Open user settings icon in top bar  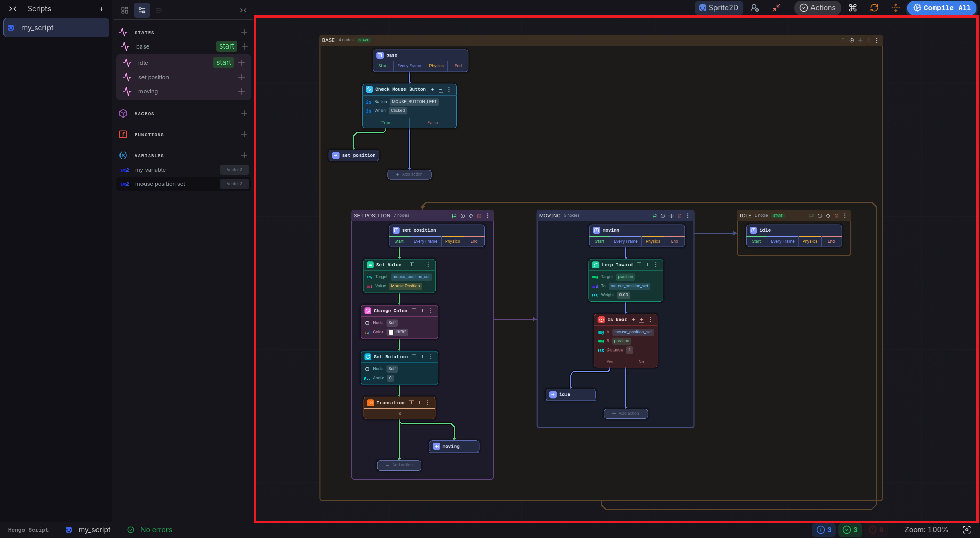(x=755, y=8)
